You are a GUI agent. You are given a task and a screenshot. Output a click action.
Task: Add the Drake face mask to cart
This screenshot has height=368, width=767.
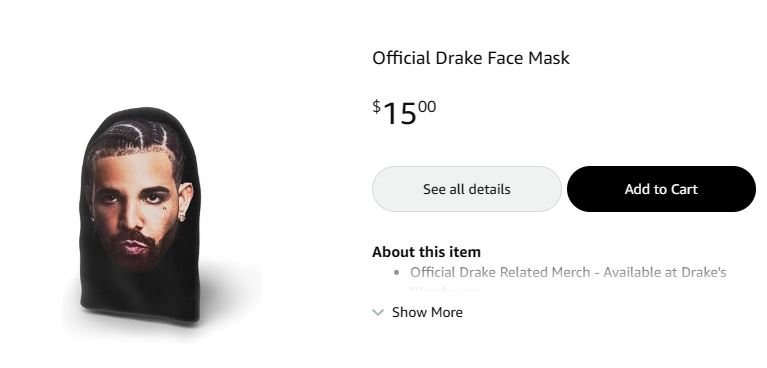click(x=661, y=189)
